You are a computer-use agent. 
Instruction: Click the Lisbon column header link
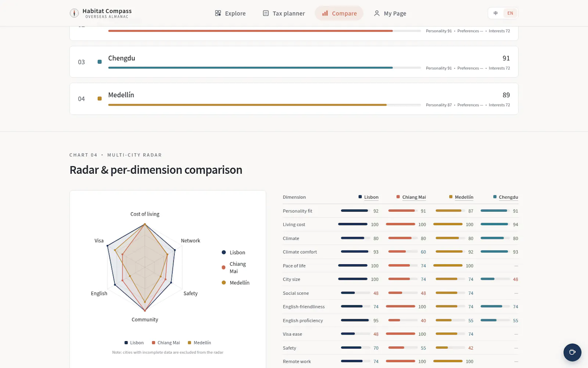[x=371, y=197]
